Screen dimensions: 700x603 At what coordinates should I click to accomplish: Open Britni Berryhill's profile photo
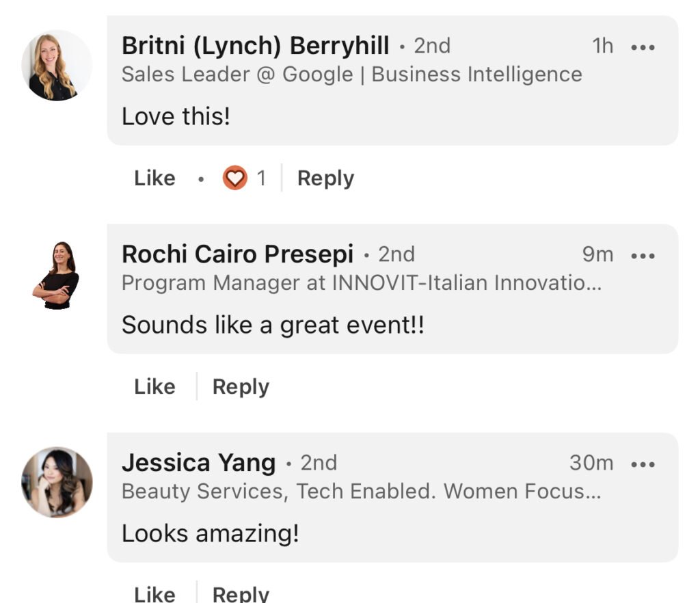(x=57, y=66)
